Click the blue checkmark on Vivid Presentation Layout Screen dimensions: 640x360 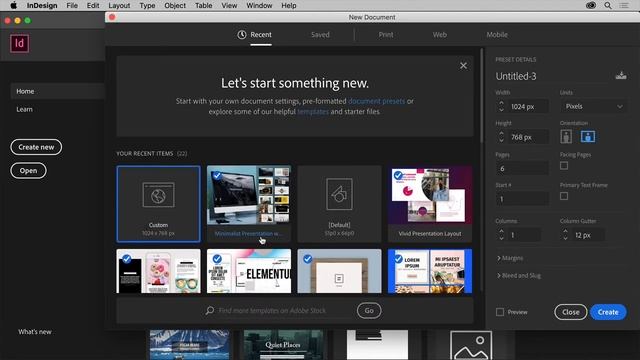tap(398, 176)
